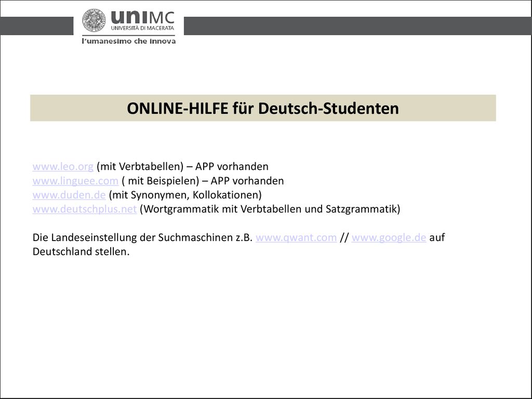Click the text "(mit Verbtabellen) – APP vorhanden"

click(x=182, y=167)
